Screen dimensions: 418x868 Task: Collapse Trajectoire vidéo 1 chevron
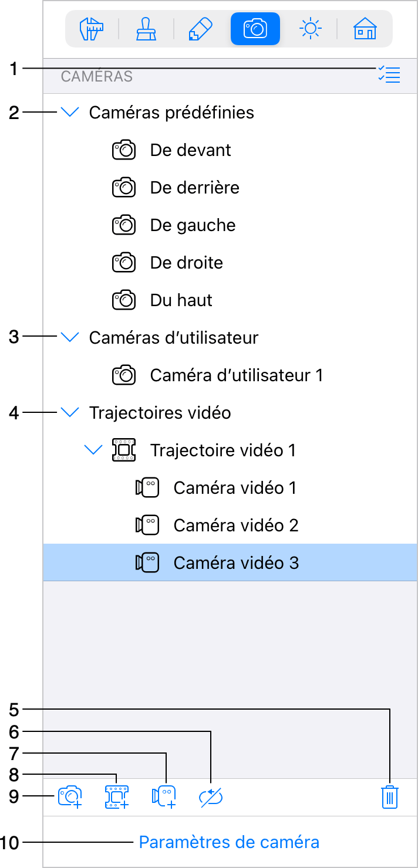pyautogui.click(x=93, y=450)
